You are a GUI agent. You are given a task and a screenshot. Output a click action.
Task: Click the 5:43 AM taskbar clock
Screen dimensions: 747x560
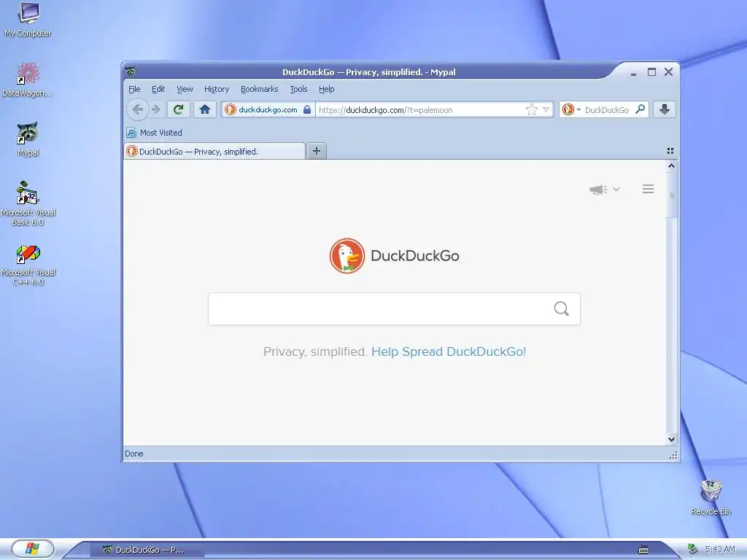(x=720, y=549)
